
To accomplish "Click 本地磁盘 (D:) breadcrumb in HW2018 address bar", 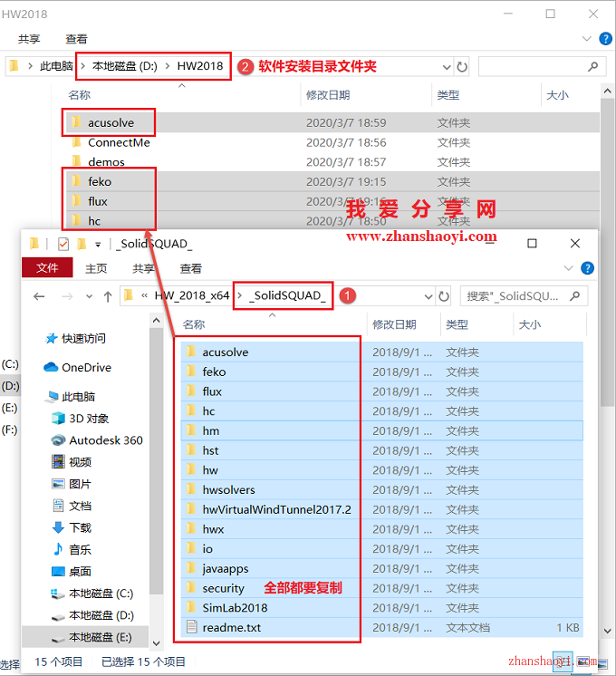I will (125, 66).
